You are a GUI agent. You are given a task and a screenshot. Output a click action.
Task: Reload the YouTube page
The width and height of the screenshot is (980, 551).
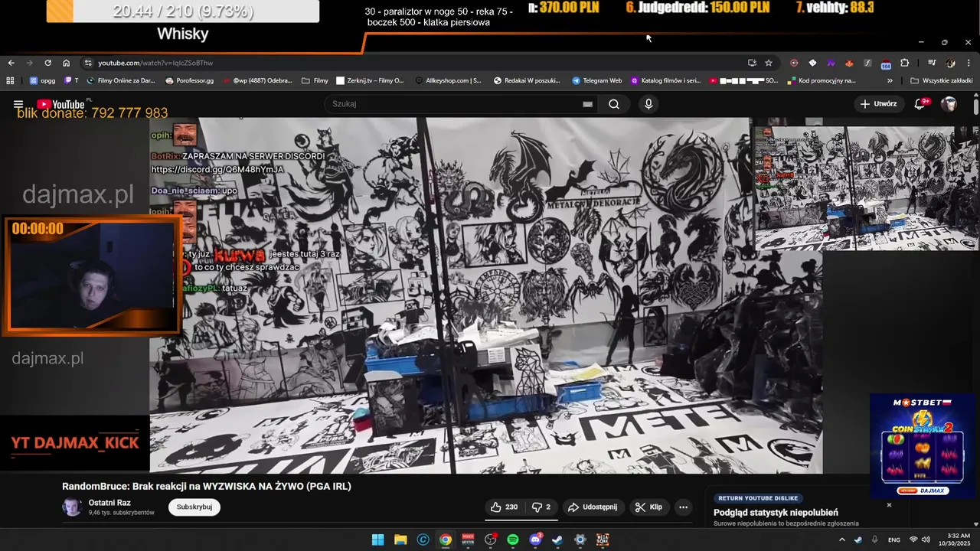pyautogui.click(x=47, y=63)
